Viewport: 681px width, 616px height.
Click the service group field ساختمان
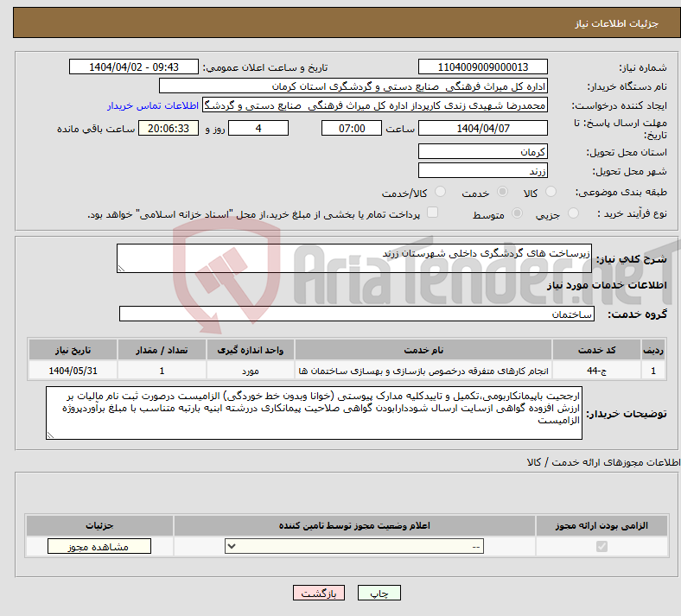pos(357,314)
